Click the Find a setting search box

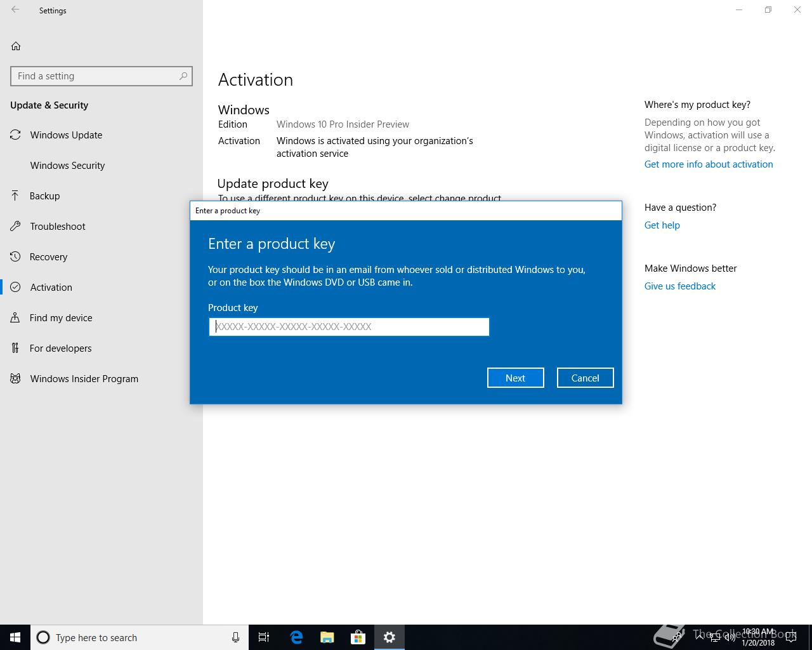click(101, 76)
